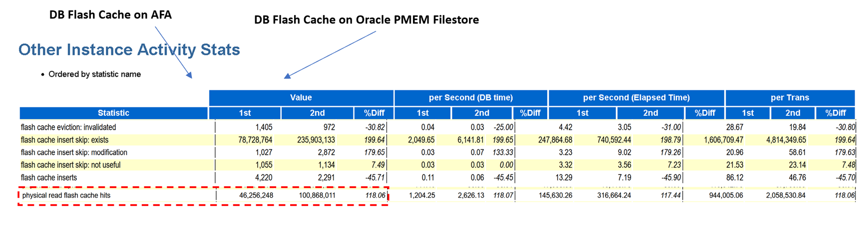Select the 'flash cache inserts' row label
Image resolution: width=868 pixels, height=240 pixels.
49,178
